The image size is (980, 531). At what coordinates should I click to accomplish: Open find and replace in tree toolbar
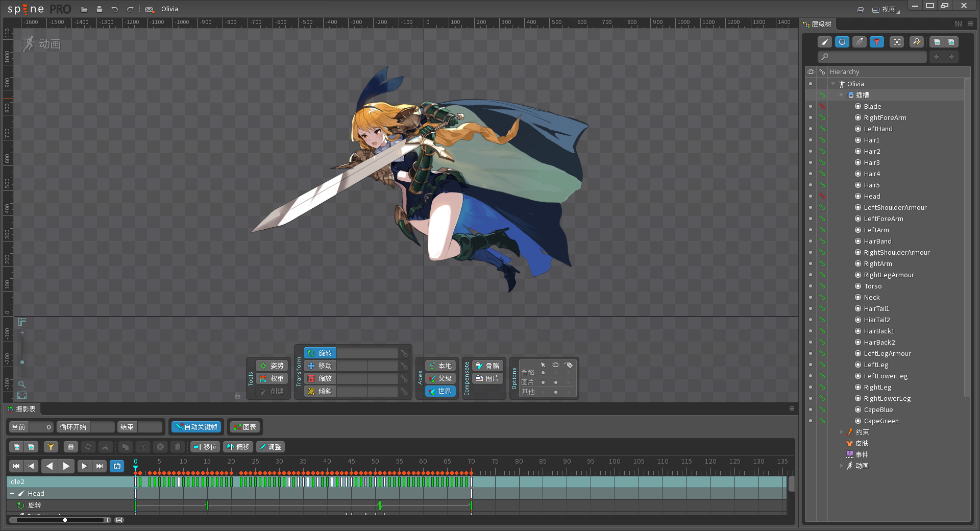click(x=917, y=42)
